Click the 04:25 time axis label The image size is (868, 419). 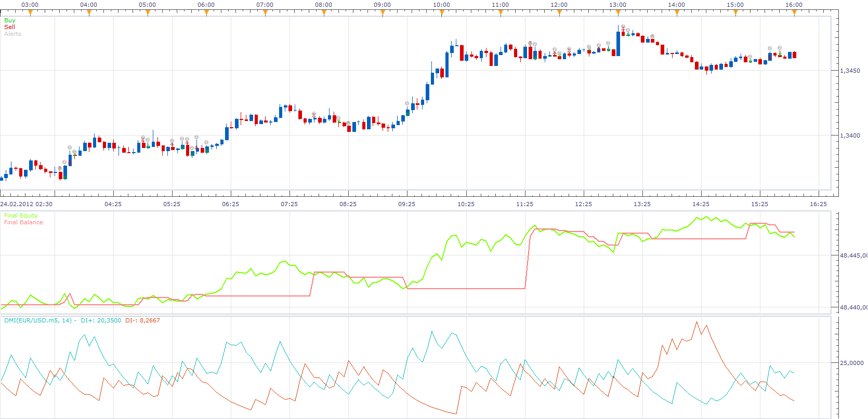coord(113,204)
